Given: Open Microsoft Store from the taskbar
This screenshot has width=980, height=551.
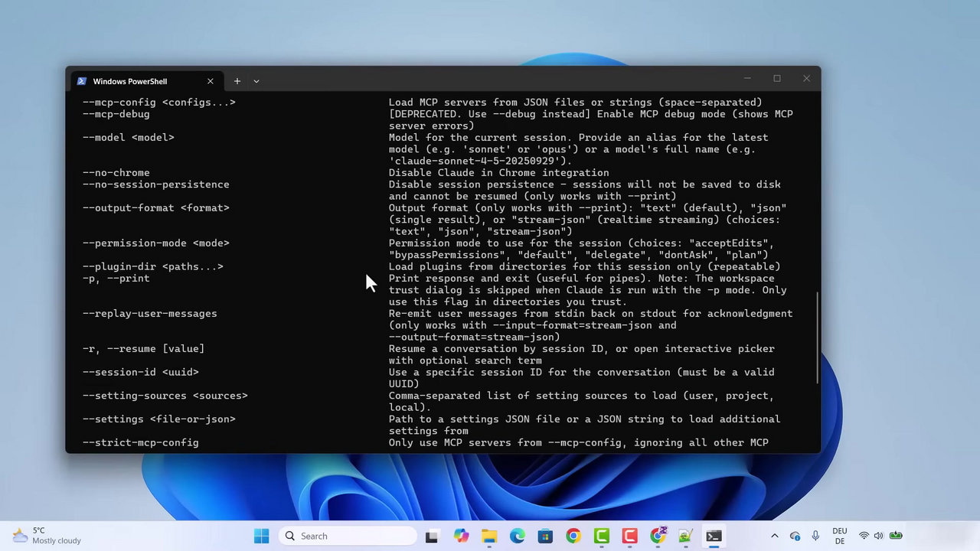Looking at the screenshot, I should [545, 536].
